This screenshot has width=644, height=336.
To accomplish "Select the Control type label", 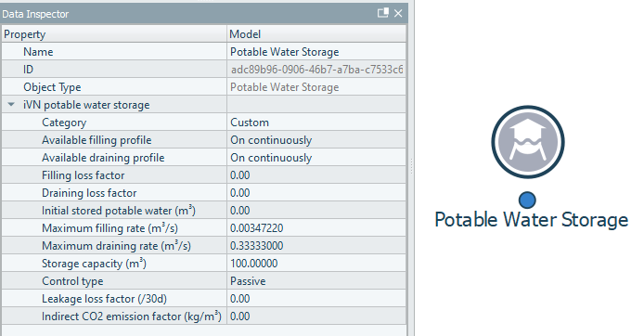I will pyautogui.click(x=72, y=281).
